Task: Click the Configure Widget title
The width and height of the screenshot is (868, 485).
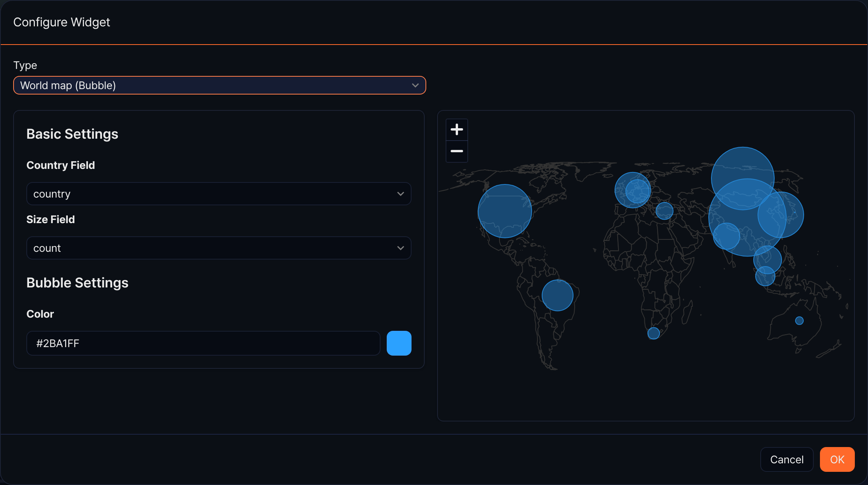Action: point(62,22)
